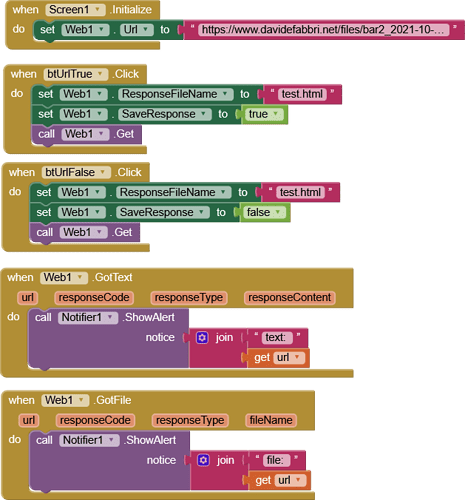Click the URL text string in Initialize block
The width and height of the screenshot is (465, 500).
tap(323, 30)
